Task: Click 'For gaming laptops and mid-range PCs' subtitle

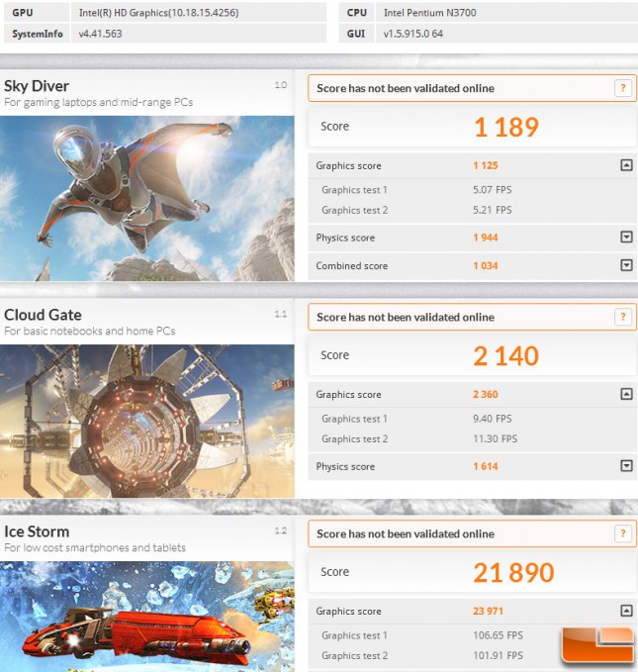Action: [99, 102]
